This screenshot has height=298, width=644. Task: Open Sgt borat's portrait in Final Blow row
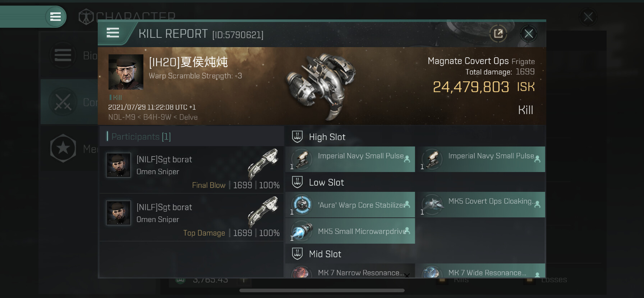tap(118, 165)
